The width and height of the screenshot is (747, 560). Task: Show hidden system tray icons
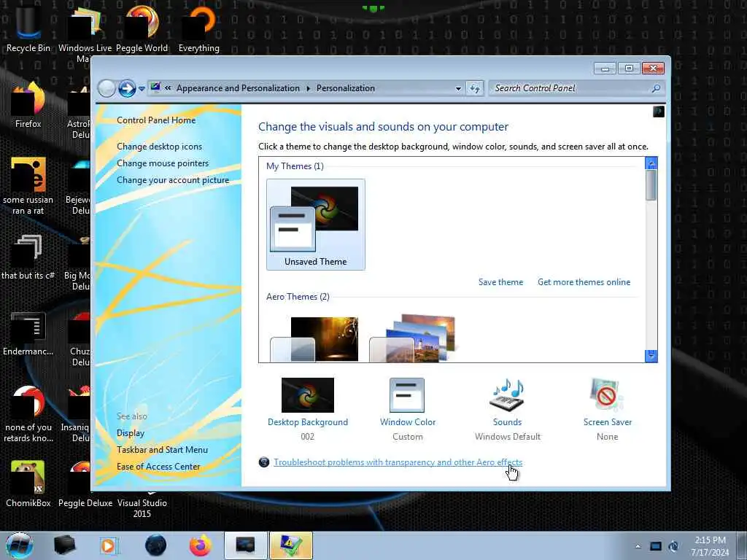click(638, 546)
